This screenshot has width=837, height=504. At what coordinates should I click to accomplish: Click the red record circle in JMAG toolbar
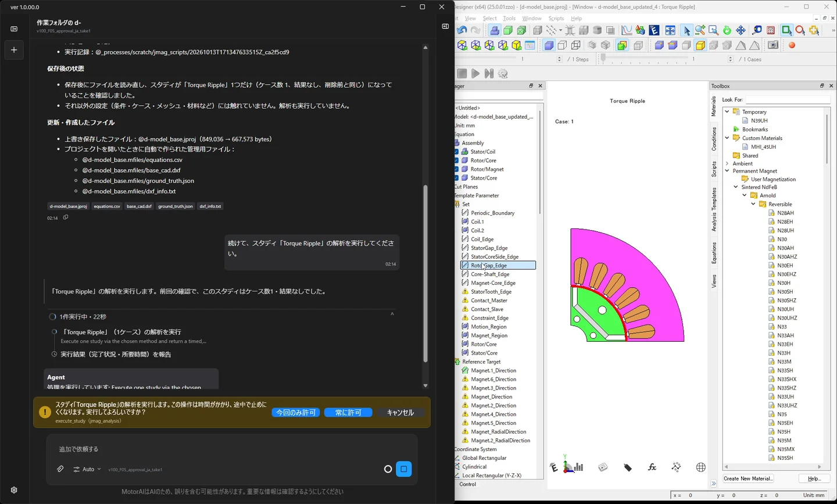point(792,45)
